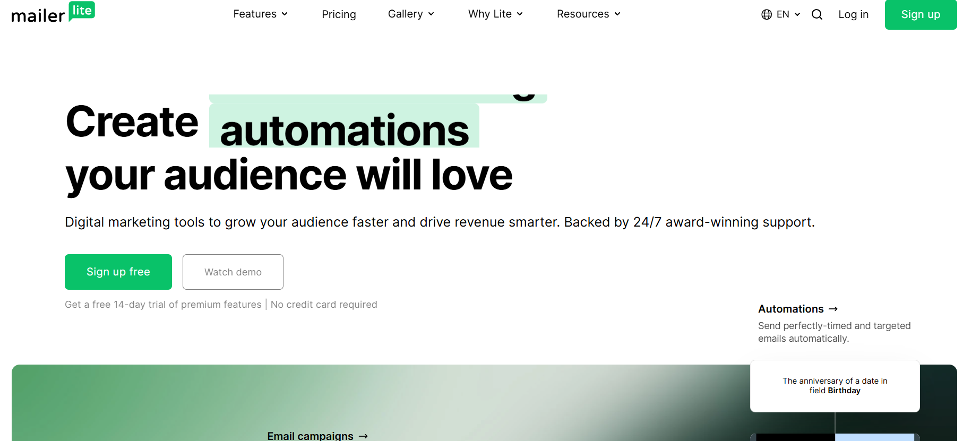The width and height of the screenshot is (980, 441).
Task: Click the 'Digital marketing tools' tagline text
Action: 440,222
